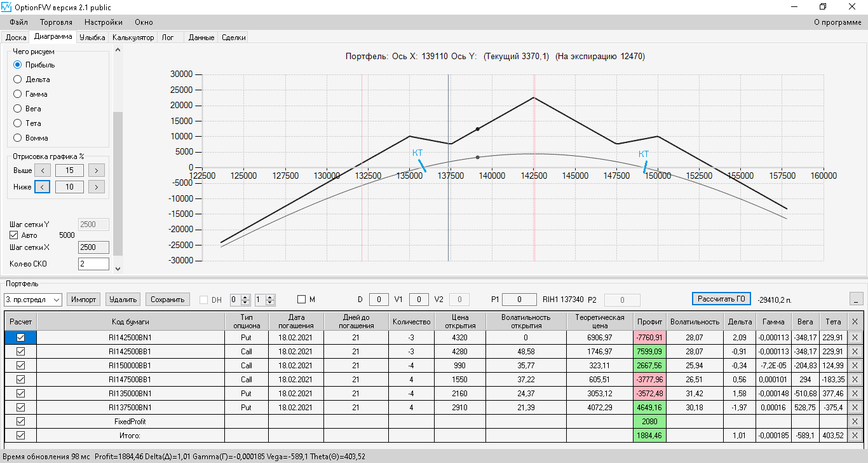Increment the second DH stepper value

(x=270, y=296)
